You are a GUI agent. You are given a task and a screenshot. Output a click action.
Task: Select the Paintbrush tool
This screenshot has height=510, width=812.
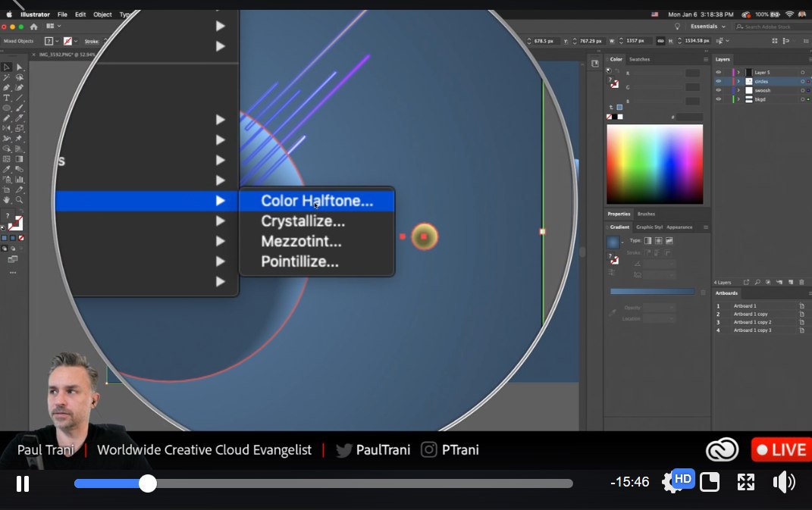point(19,108)
